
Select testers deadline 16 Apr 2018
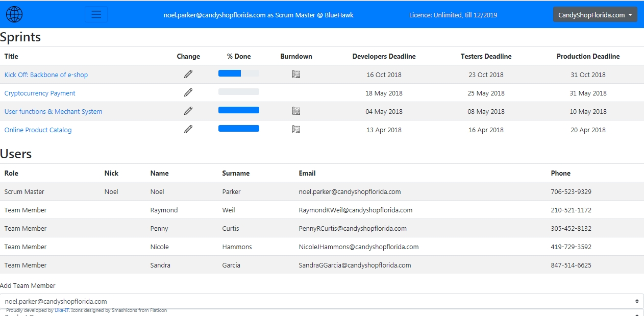[486, 130]
